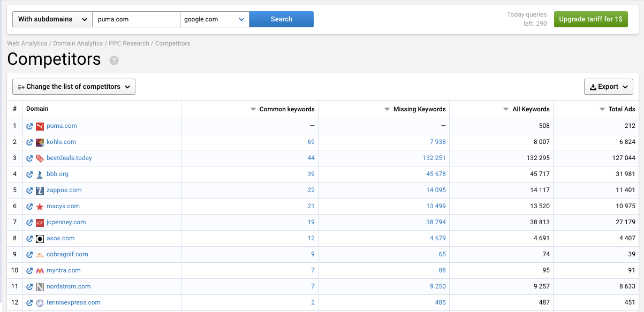Image resolution: width=644 pixels, height=312 pixels.
Task: Open external link icon for bbb.org
Action: coord(30,174)
